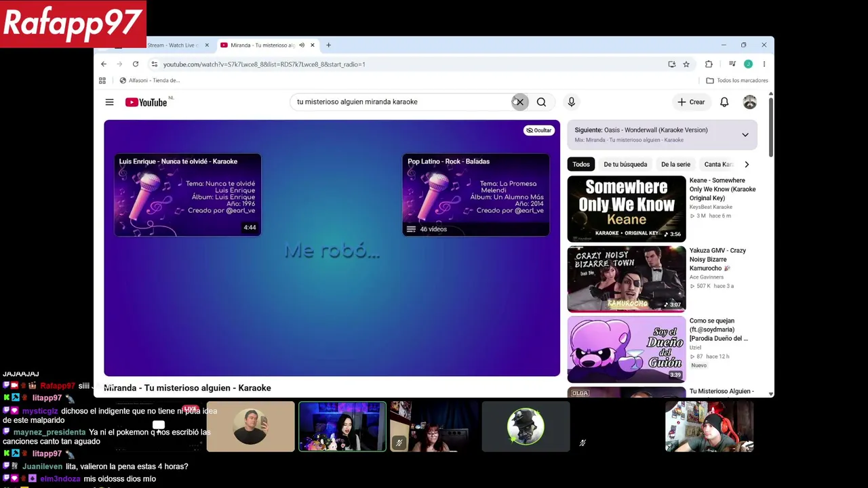Select the man holding phone webcam tile

click(251, 427)
